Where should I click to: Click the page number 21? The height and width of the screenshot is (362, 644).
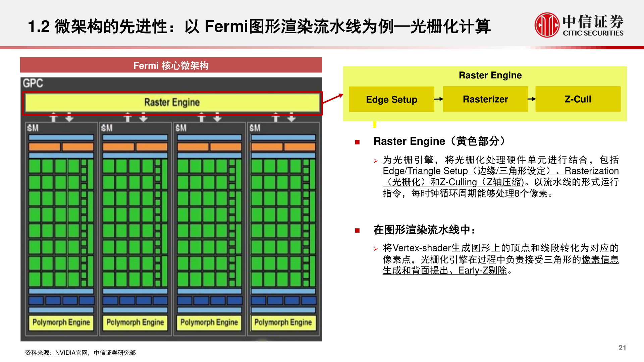click(622, 348)
